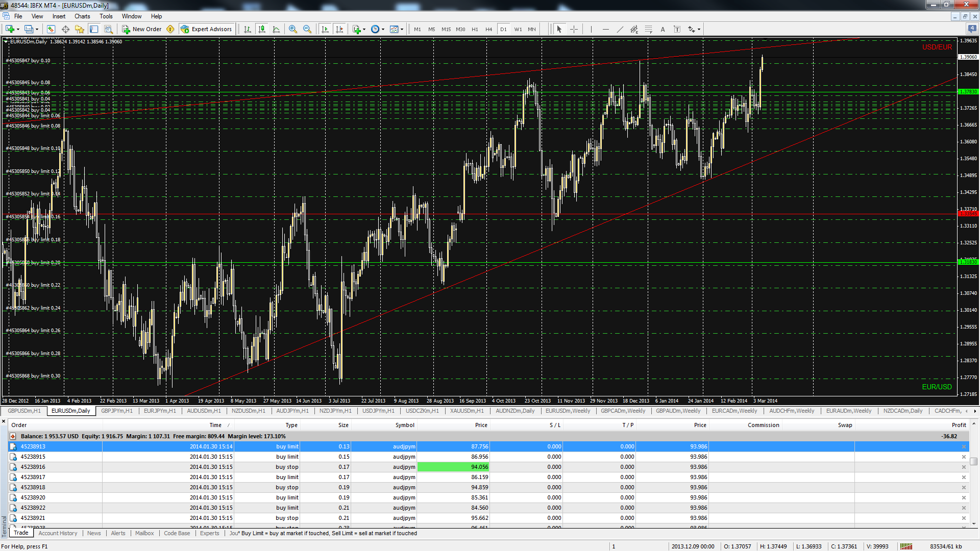Switch to the GBPUSDm,H1 chart tab

[24, 411]
